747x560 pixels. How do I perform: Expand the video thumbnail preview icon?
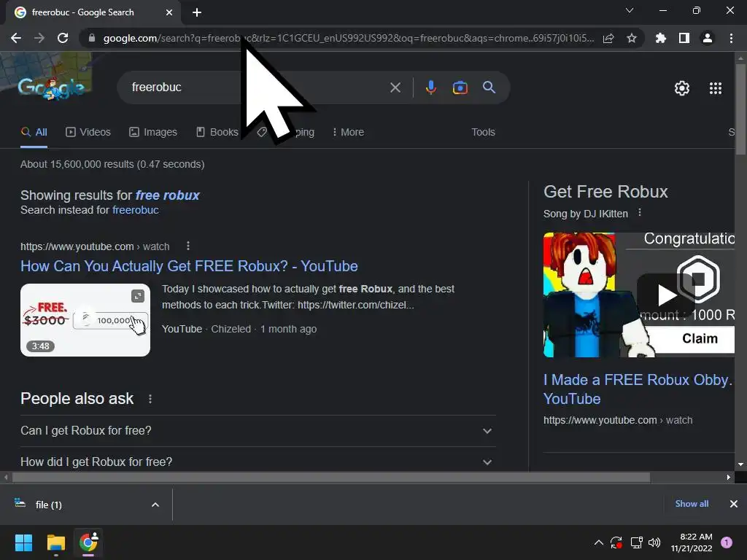tap(138, 296)
